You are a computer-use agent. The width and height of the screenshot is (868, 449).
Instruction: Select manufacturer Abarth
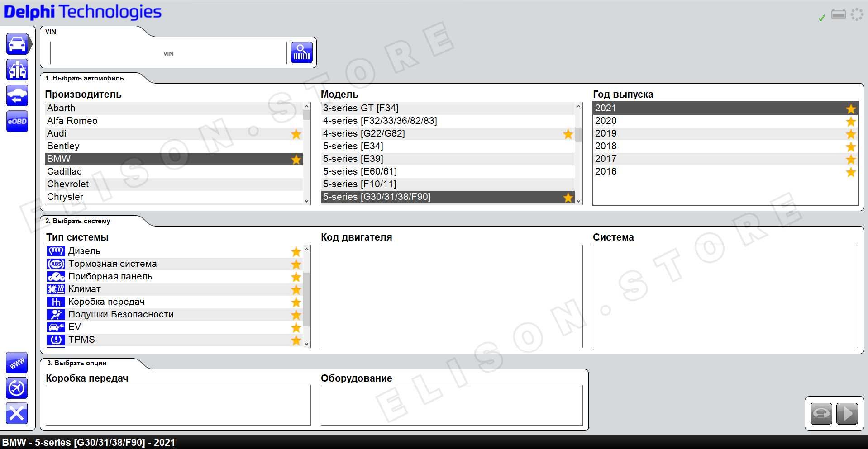coord(174,108)
